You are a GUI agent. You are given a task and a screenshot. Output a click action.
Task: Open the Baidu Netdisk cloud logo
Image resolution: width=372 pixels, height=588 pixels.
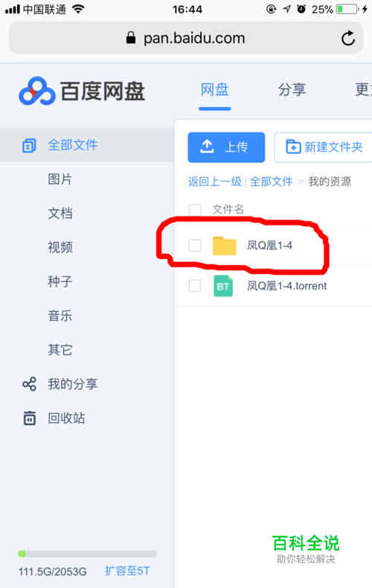point(37,91)
